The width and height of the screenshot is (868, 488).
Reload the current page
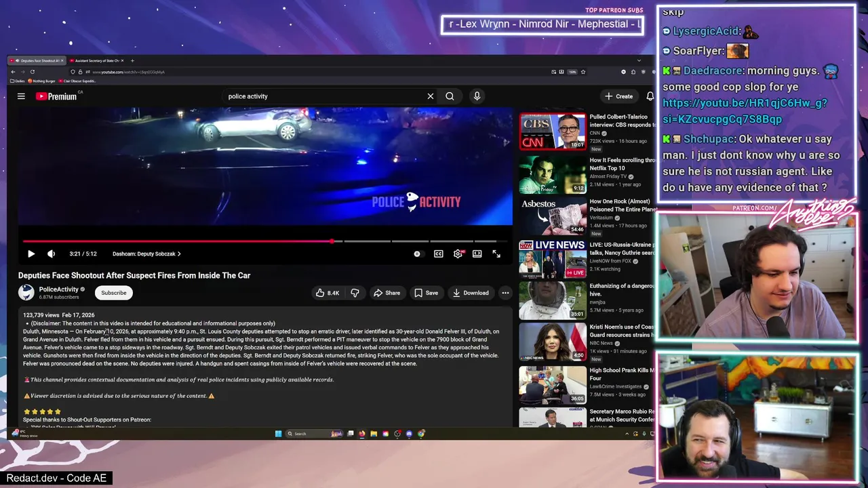tap(32, 72)
